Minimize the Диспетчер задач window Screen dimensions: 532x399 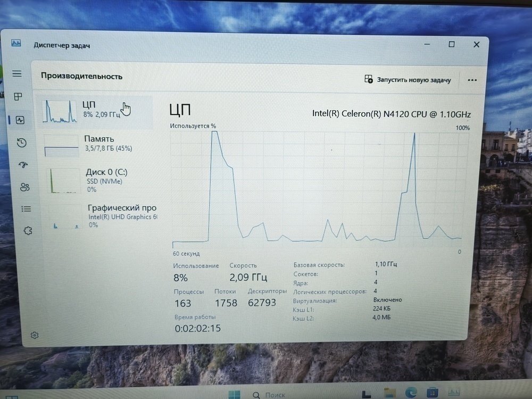(x=427, y=44)
